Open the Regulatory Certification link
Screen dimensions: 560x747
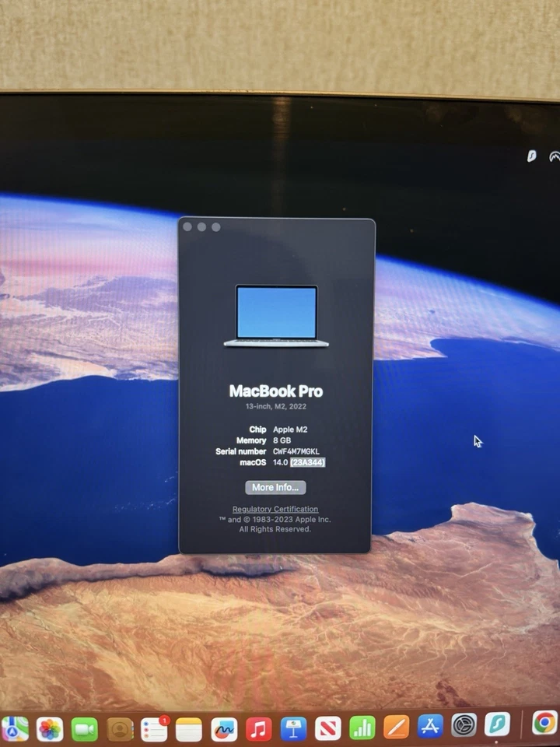click(x=275, y=509)
